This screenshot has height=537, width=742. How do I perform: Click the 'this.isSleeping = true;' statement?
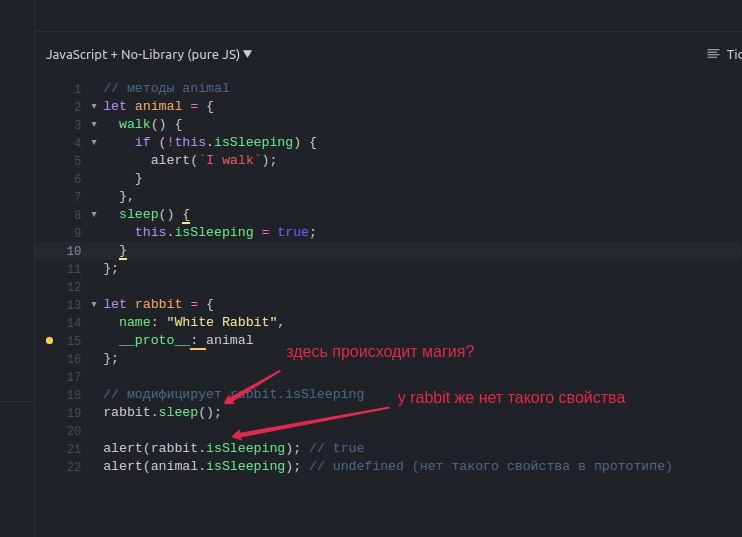pyautogui.click(x=225, y=232)
